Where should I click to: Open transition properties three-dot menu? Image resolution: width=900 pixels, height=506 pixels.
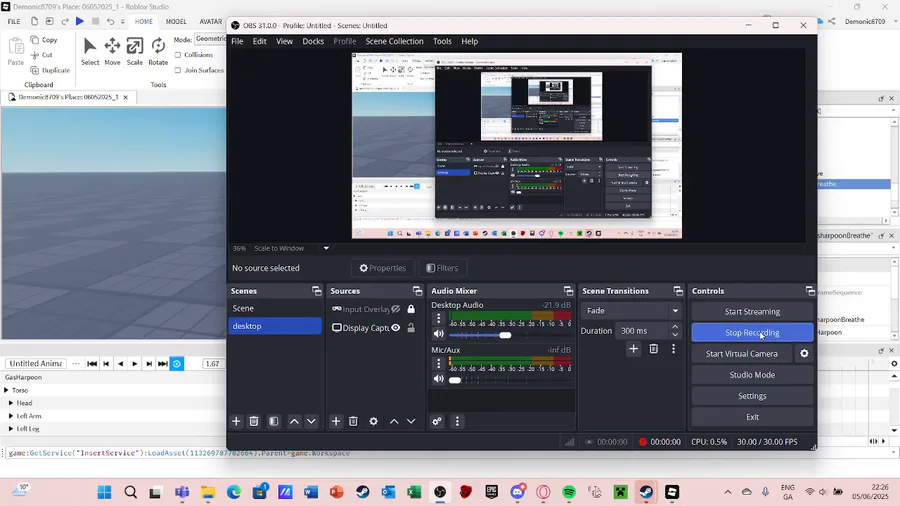click(x=673, y=348)
